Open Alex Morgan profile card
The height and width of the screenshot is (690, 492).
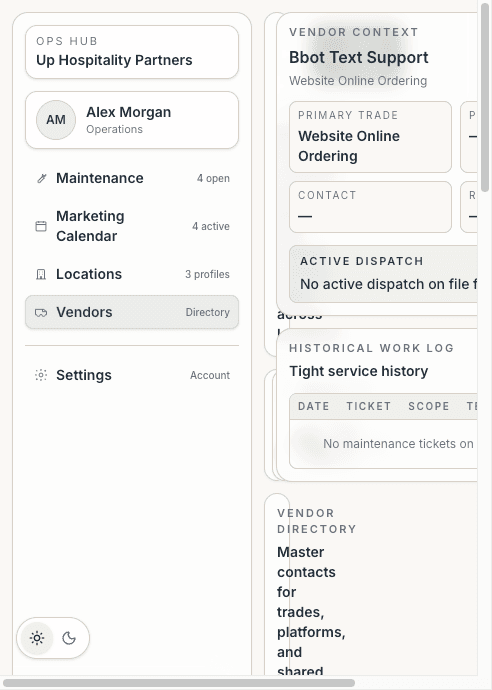[132, 120]
